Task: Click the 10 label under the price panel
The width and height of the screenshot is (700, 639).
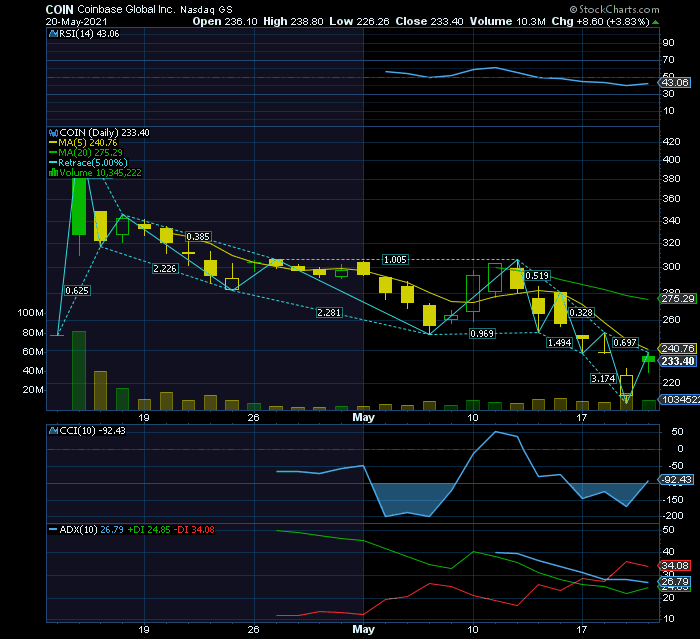Action: point(473,418)
